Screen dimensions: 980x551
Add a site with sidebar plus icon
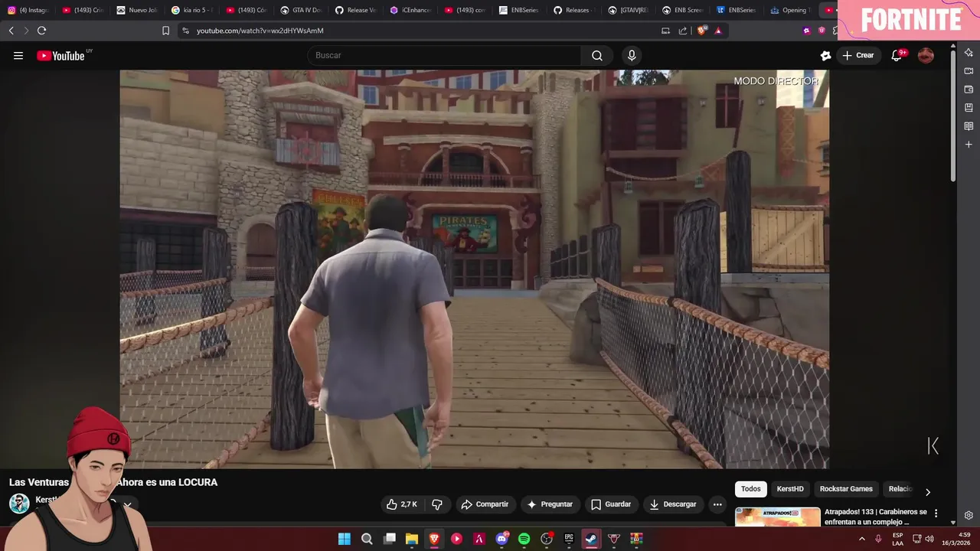tap(969, 145)
